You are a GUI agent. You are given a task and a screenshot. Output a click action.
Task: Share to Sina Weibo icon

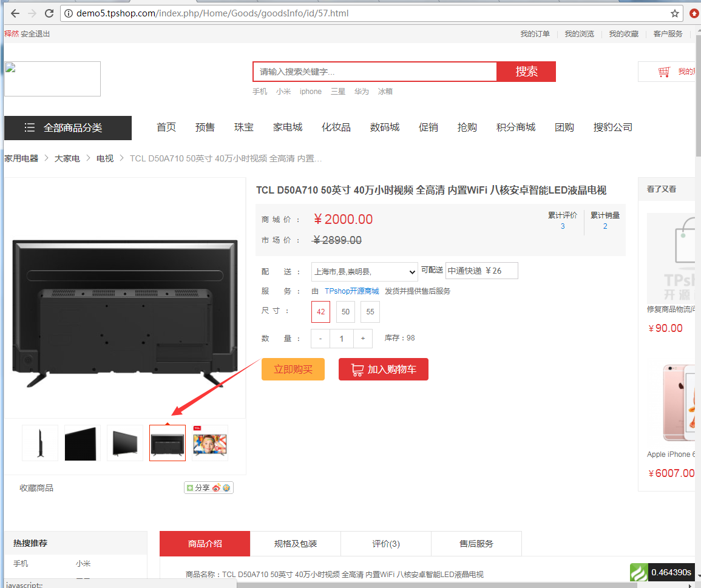(x=217, y=488)
